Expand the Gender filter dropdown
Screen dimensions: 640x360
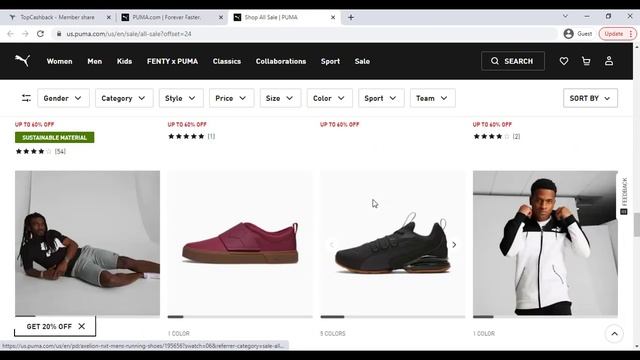coord(63,98)
